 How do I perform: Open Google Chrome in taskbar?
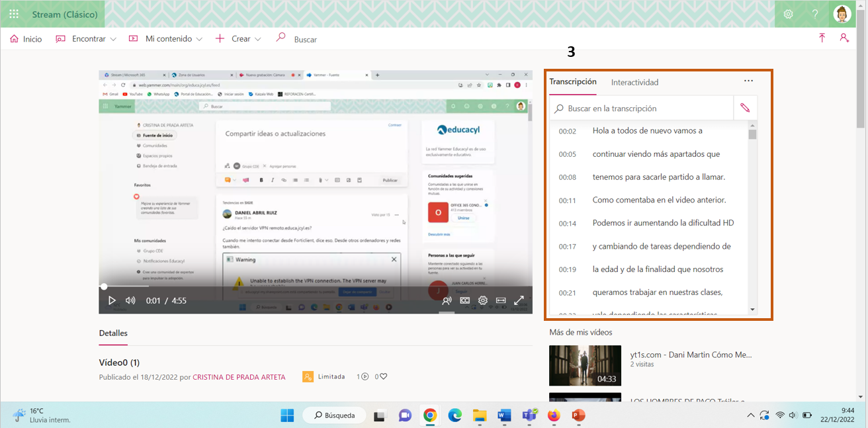[430, 415]
